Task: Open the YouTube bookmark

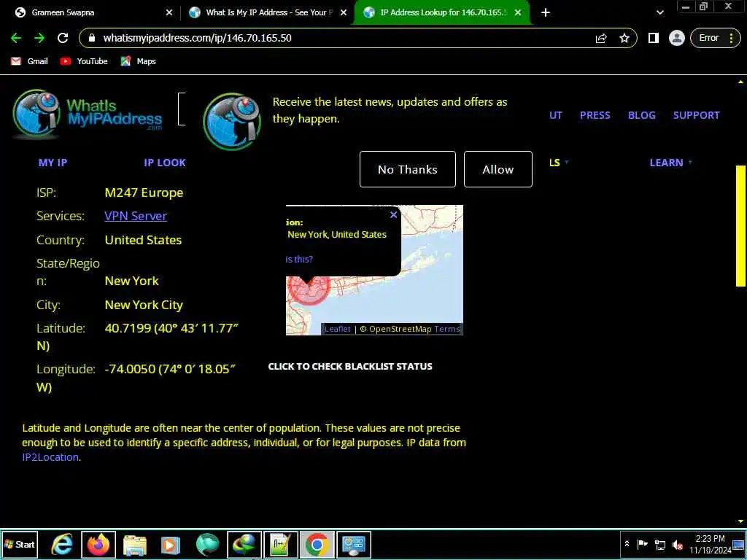Action: click(84, 61)
